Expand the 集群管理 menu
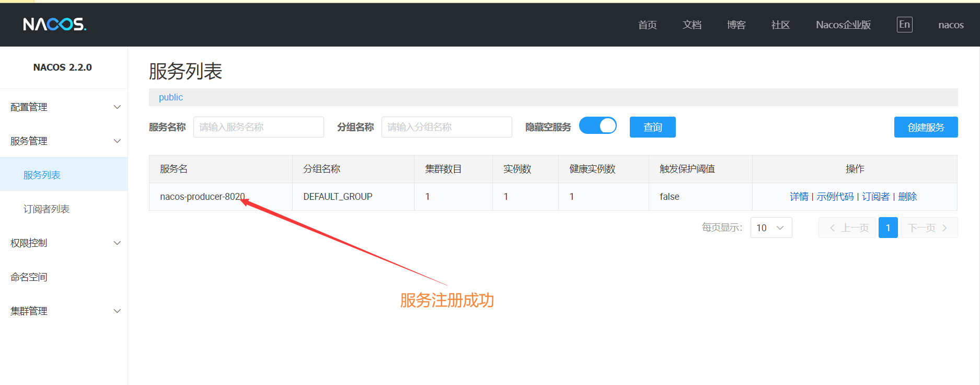 (64, 311)
